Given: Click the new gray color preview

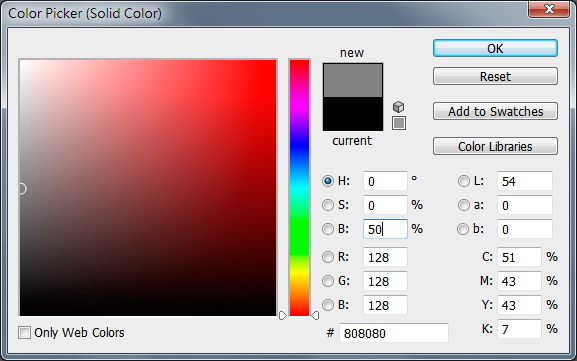Looking at the screenshot, I should pos(353,81).
